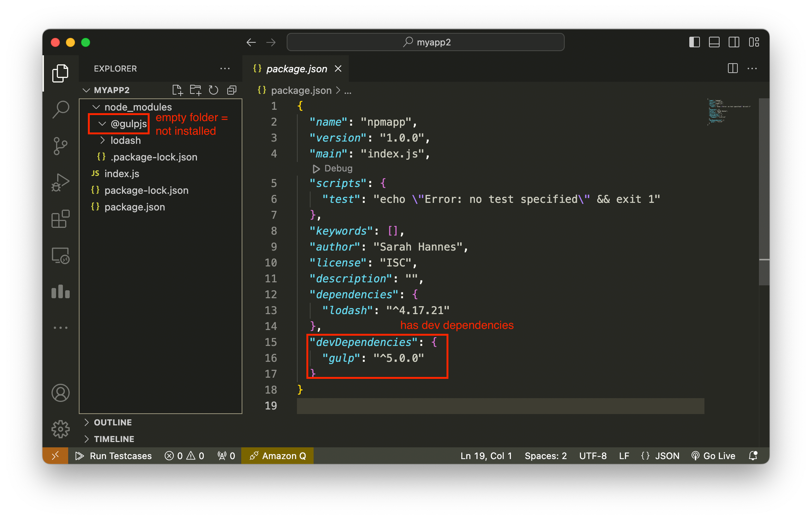Open Explorer views and more actions menu

pyautogui.click(x=225, y=69)
